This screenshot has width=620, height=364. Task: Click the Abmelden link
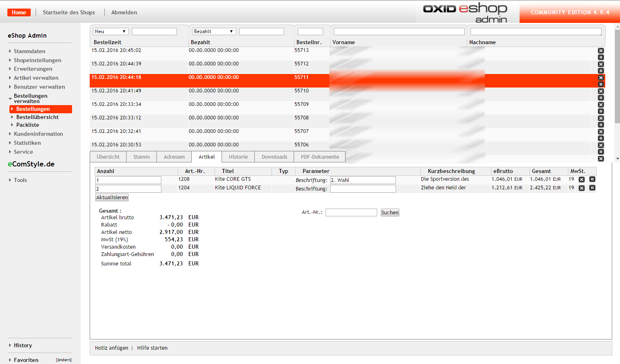(x=124, y=12)
